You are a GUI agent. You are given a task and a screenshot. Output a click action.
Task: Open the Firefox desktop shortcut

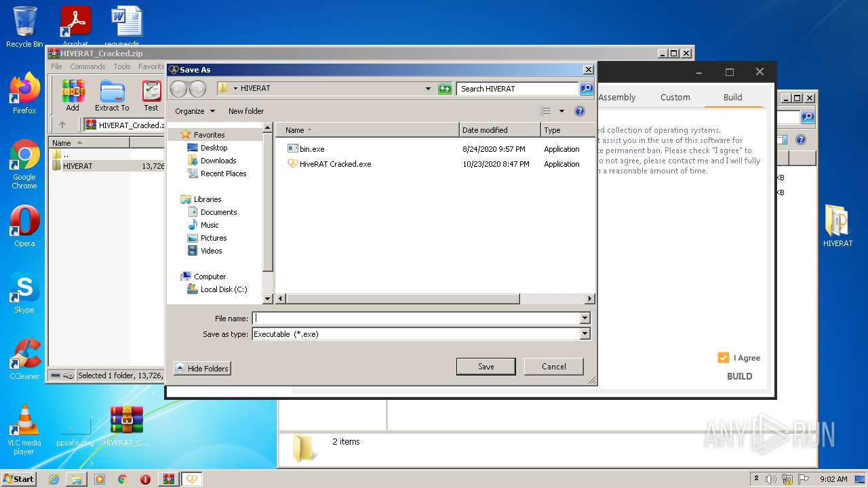point(24,94)
